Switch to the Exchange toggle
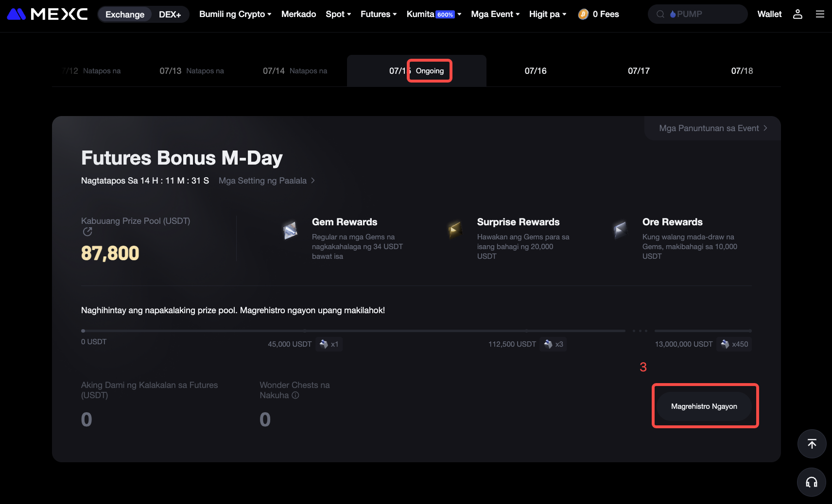Screen dimensions: 832x504 [x=125, y=15]
